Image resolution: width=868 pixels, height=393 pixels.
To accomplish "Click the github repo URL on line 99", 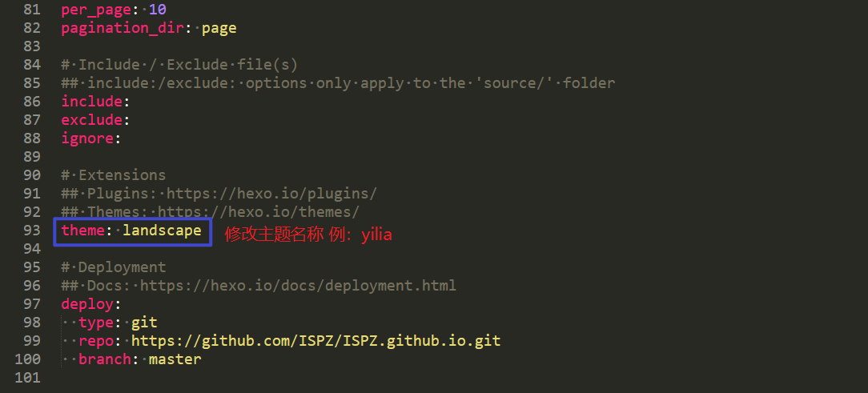I will [x=316, y=341].
